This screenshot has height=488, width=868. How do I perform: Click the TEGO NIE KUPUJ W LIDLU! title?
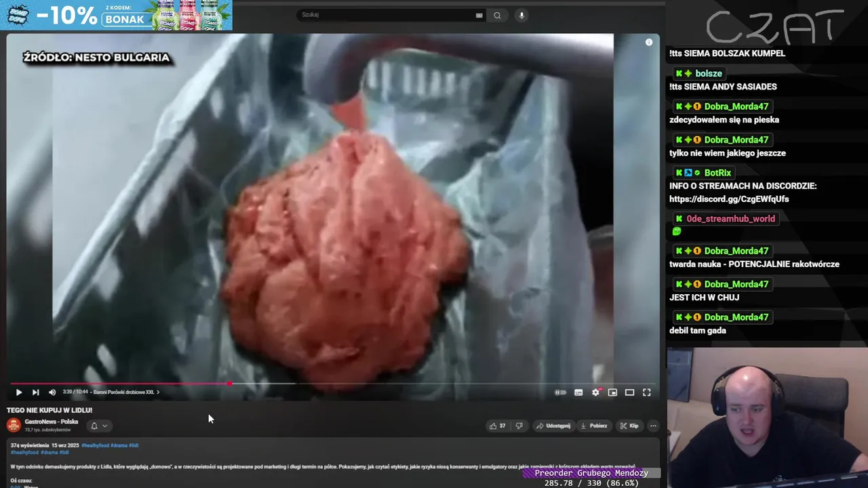(x=50, y=410)
